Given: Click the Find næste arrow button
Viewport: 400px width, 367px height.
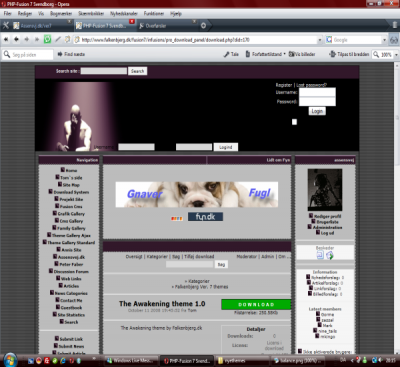Looking at the screenshot, I should [x=60, y=54].
